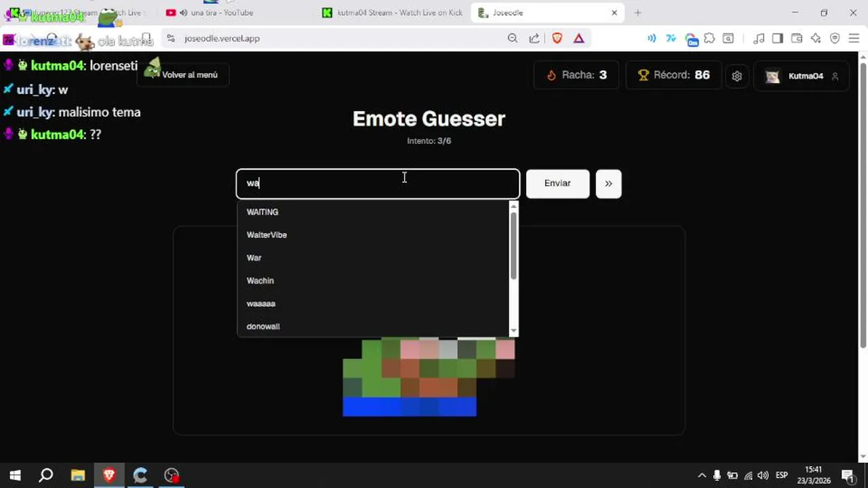Open the browser hamburger main menu
Screen dimensions: 868x488
(854, 39)
